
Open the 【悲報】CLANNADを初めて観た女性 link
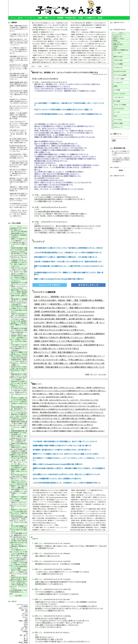tap(64, 311)
